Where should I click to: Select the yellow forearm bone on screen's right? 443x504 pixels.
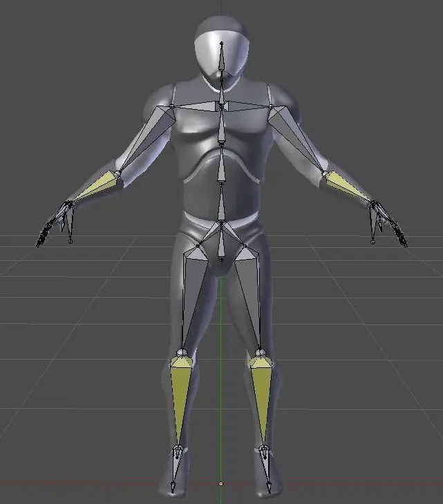348,187
